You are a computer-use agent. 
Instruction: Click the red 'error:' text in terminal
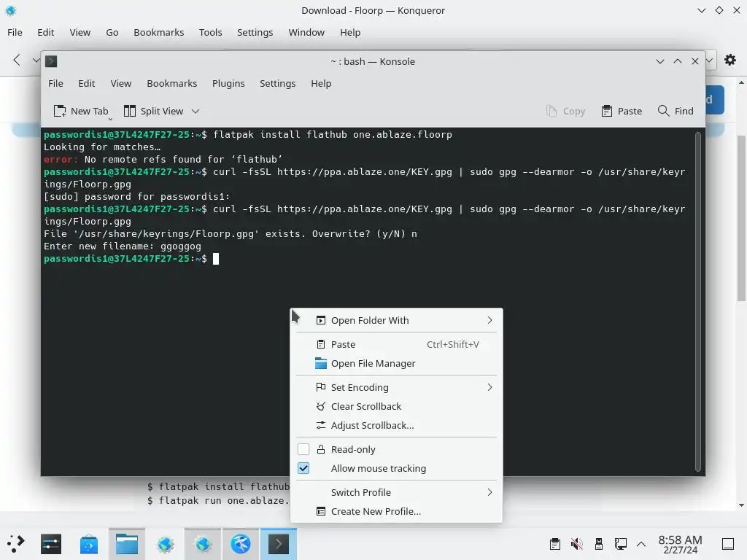click(61, 160)
